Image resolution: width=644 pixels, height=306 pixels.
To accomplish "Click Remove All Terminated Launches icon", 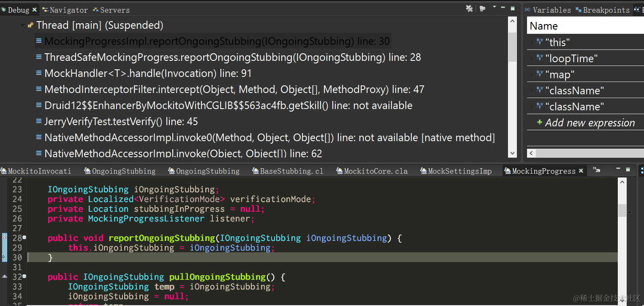I will click(469, 8).
